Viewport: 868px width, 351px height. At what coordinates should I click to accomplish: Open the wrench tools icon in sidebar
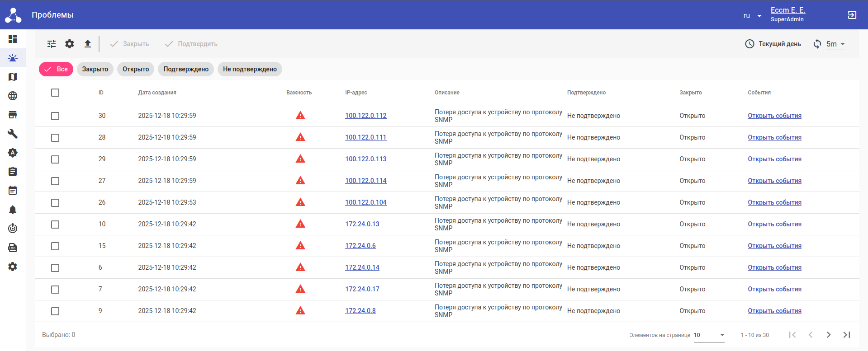13,134
